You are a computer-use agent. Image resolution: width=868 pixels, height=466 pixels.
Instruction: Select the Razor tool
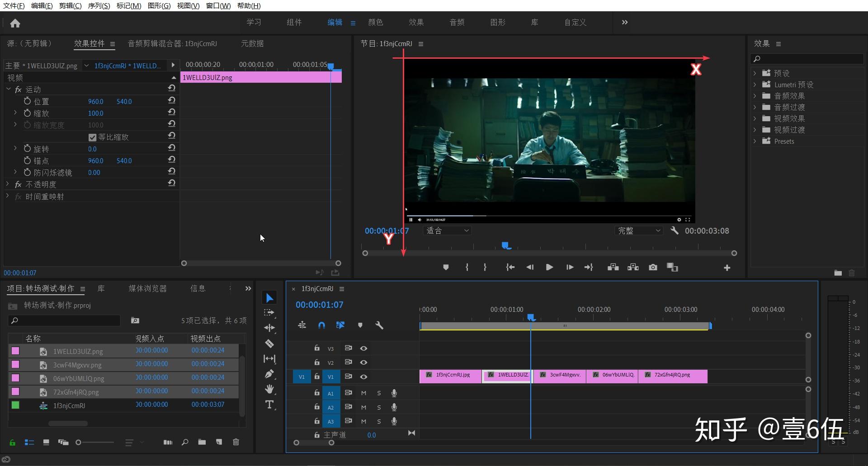tap(269, 344)
